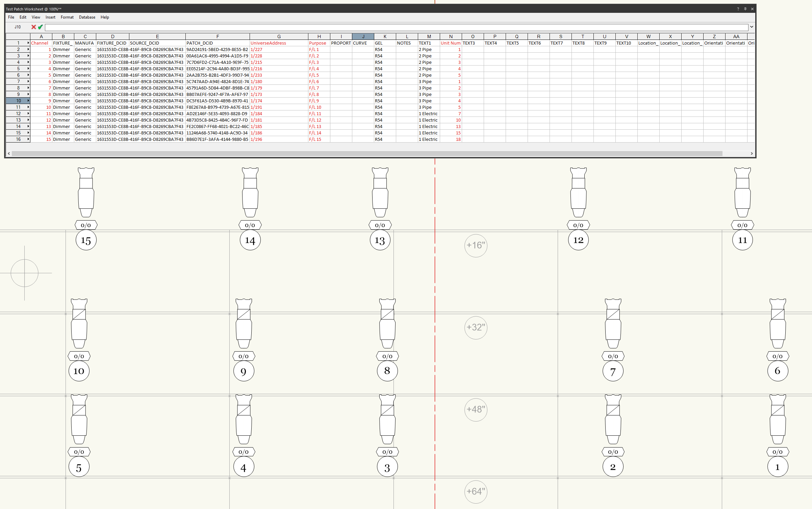Select the channel 7 number bubble
812x509 pixels.
[613, 371]
